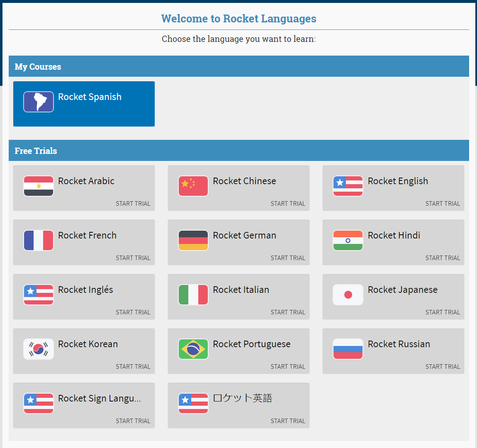477x448 pixels.
Task: Start trial for ロケット英語 course
Action: click(288, 421)
